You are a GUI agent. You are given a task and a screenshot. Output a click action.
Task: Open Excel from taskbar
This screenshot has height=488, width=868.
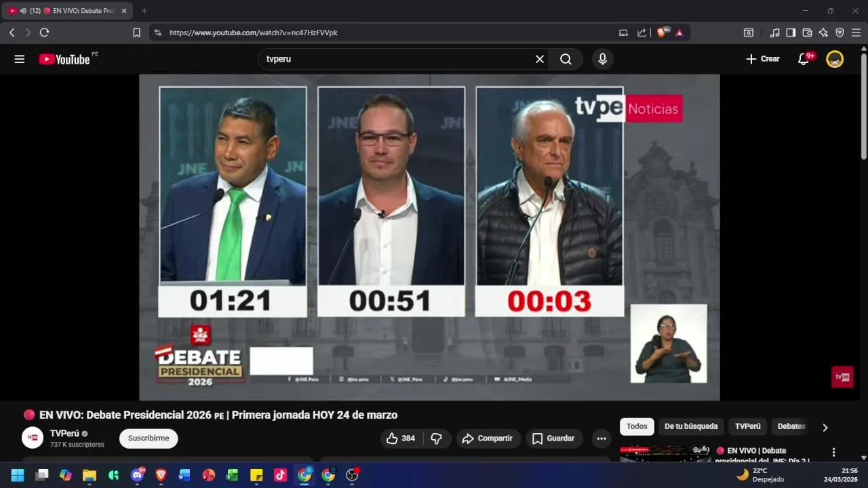[233, 475]
